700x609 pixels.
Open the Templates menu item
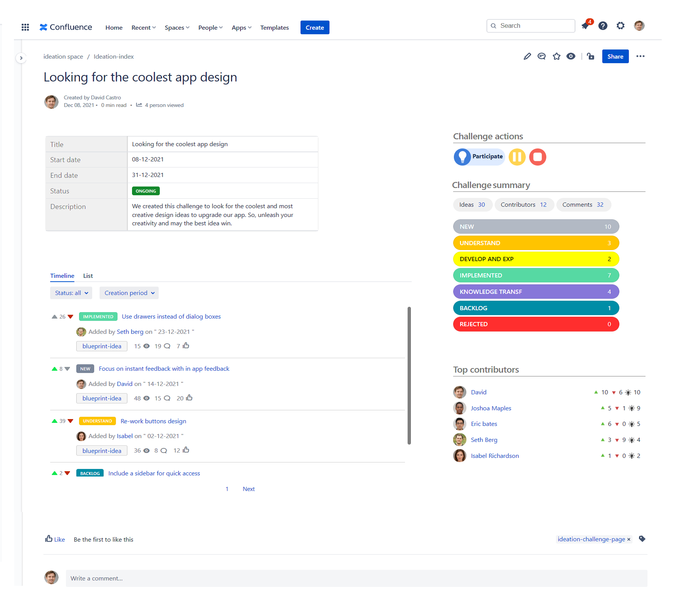click(x=274, y=27)
